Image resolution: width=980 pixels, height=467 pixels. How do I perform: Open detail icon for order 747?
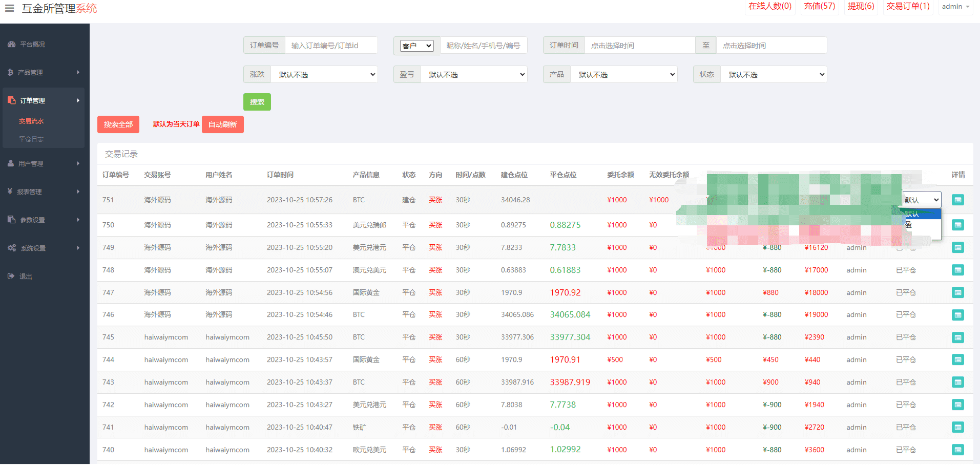point(957,292)
